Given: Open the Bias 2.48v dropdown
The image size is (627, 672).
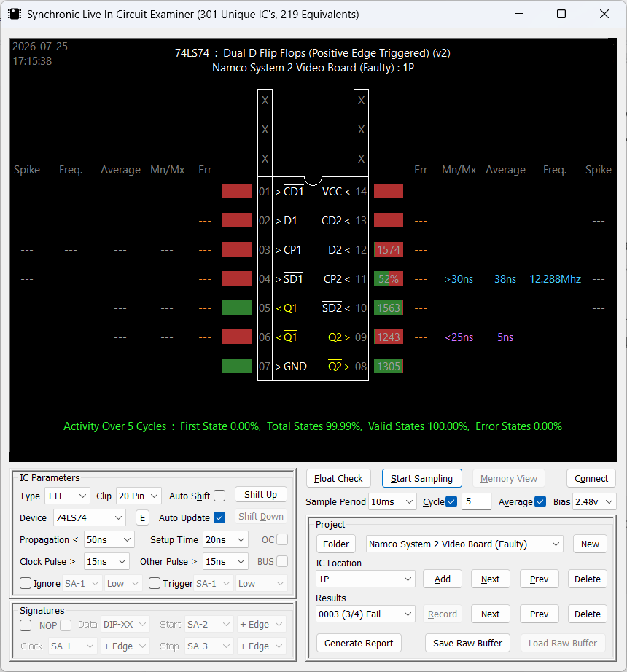Looking at the screenshot, I should pyautogui.click(x=594, y=501).
